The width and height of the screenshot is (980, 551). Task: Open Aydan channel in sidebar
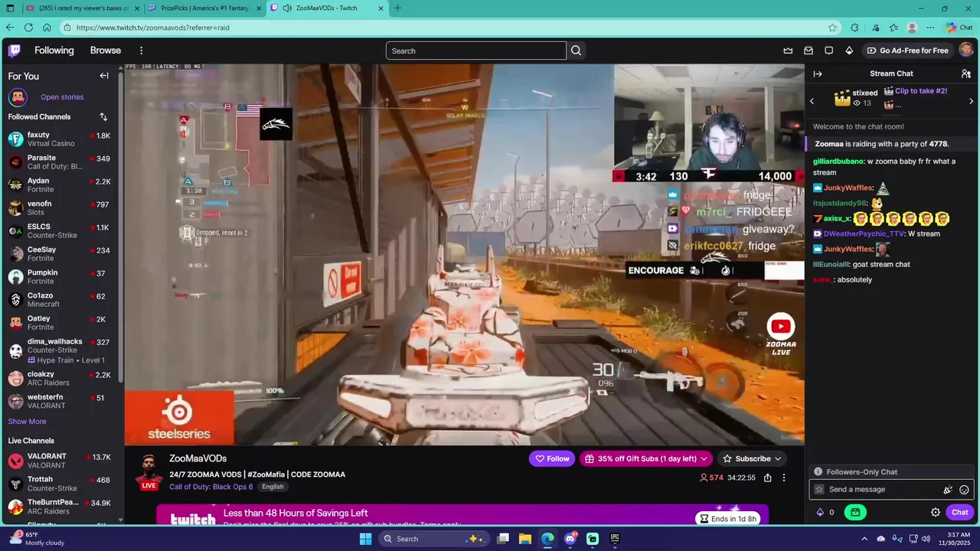pyautogui.click(x=61, y=185)
